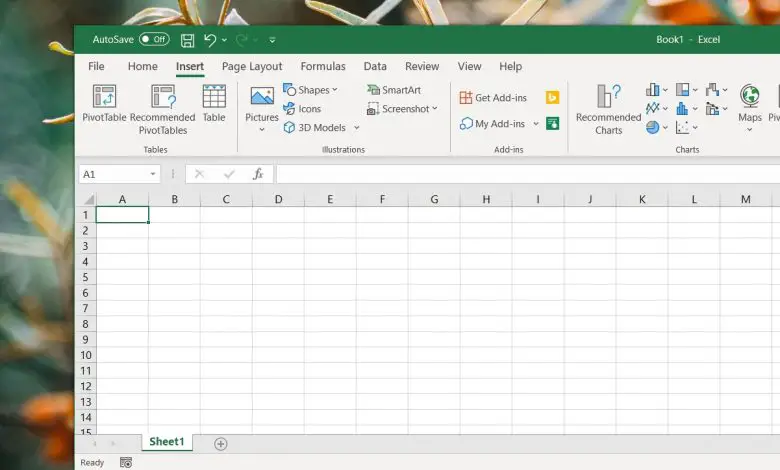Click the Select All corner triangle

89,199
